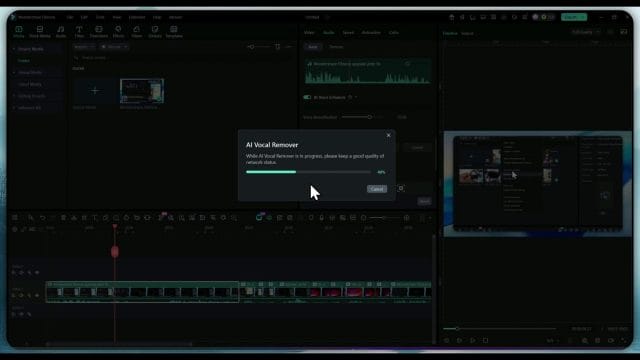Click the Voice Beautification slider handle
Viewport: 640px width, 360px height.
point(369,117)
